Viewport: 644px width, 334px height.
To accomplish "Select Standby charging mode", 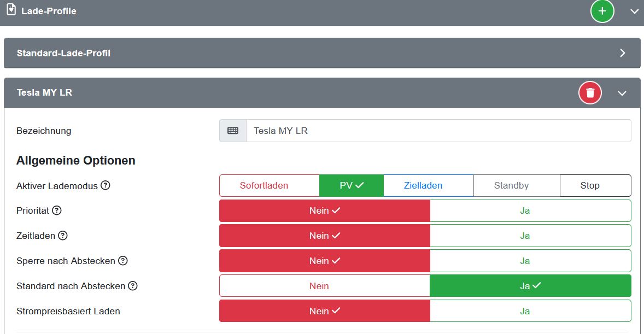I will (x=517, y=186).
